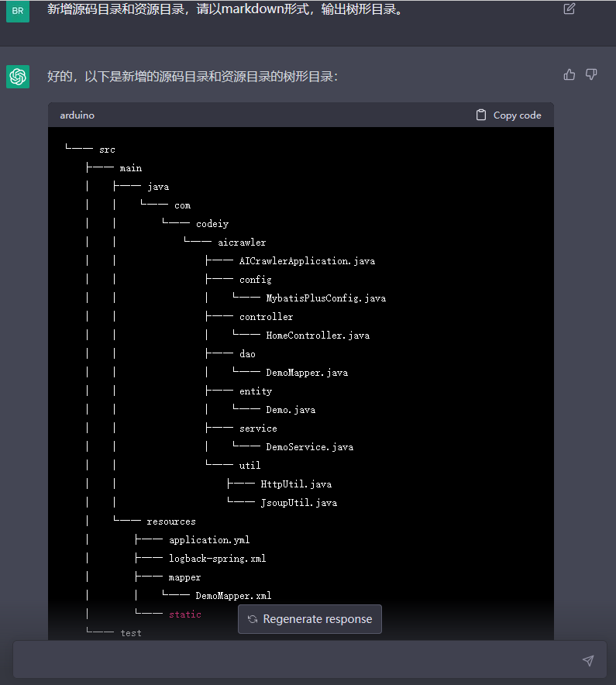The width and height of the screenshot is (616, 685).
Task: Click the 'dao' directory line
Action: click(x=247, y=354)
